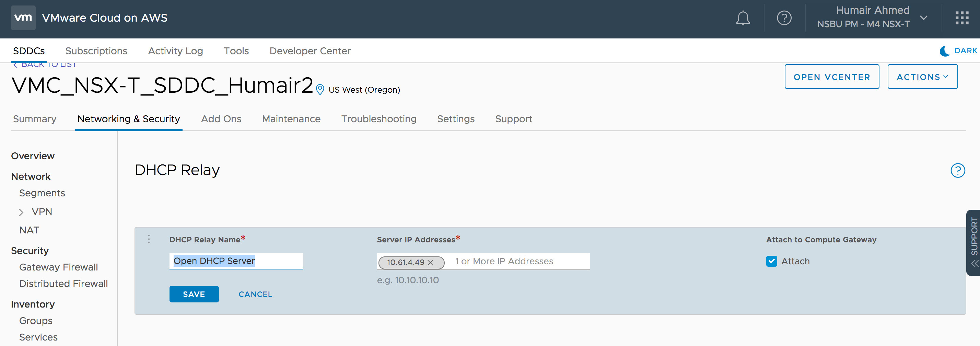
Task: Open the ACTIONS dropdown
Action: point(922,77)
